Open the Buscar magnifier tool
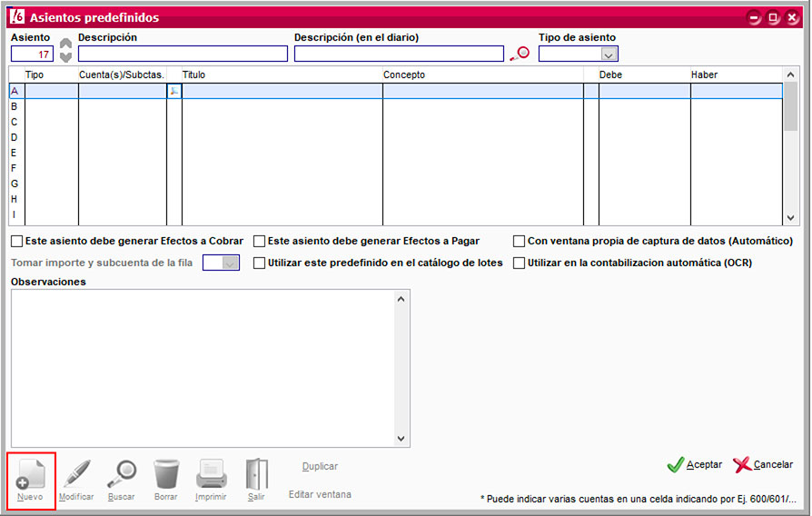Screen dimensions: 812x516 pyautogui.click(x=122, y=473)
